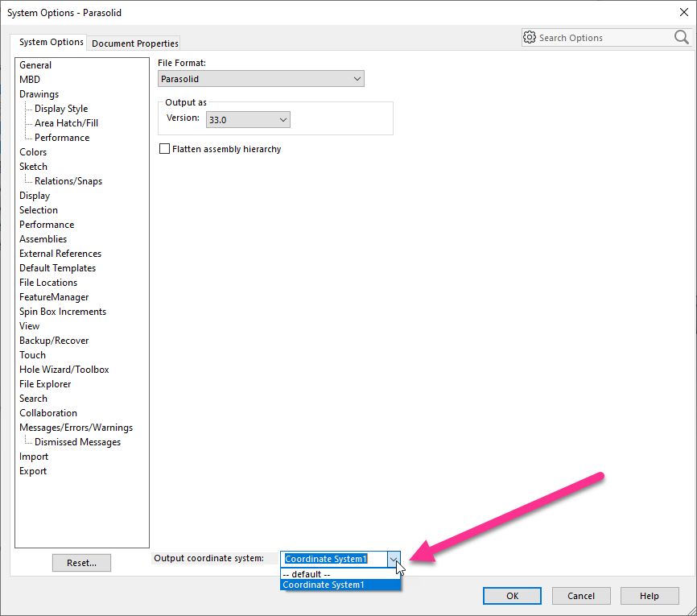The image size is (697, 616).
Task: Click the search magnifier icon
Action: (681, 37)
